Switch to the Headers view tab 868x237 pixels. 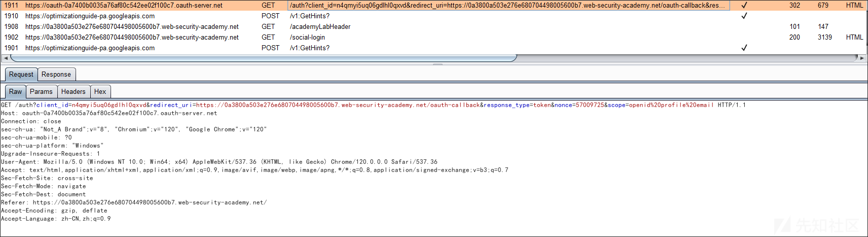click(x=74, y=91)
